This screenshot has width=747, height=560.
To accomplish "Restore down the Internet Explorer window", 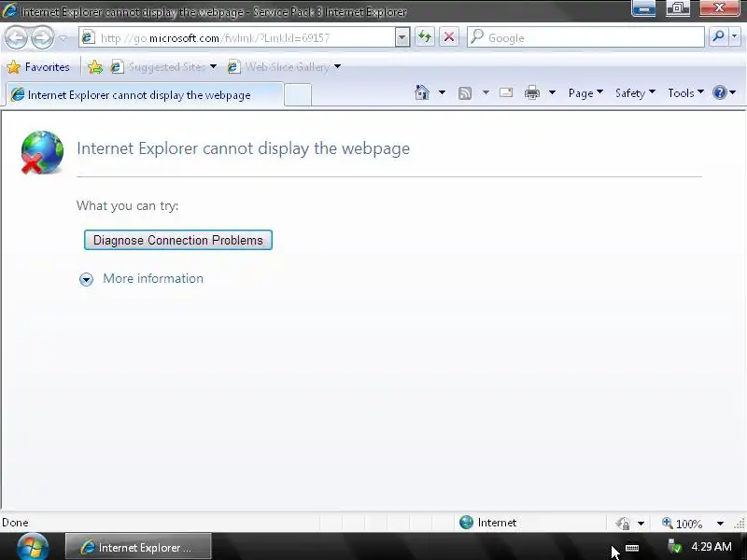I will pos(678,8).
